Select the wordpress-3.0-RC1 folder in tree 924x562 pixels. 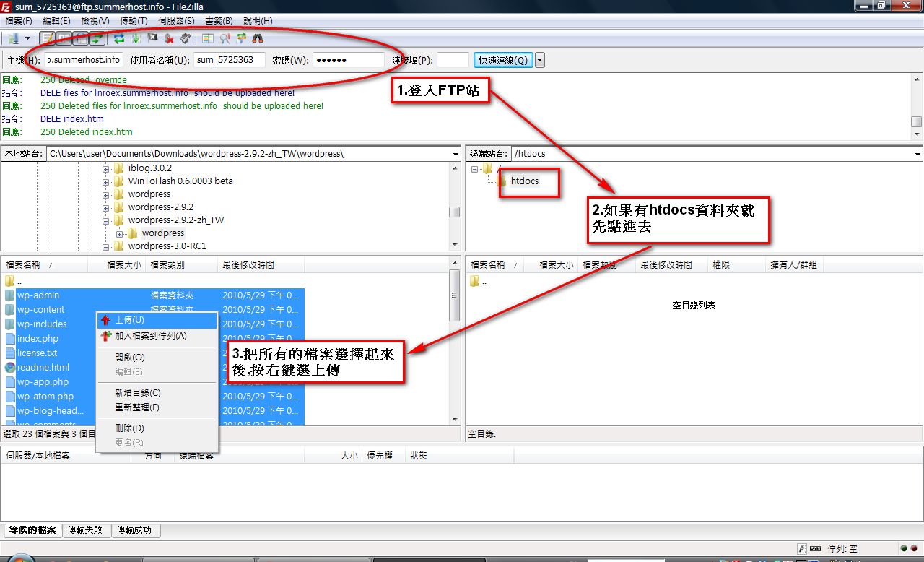pos(167,246)
